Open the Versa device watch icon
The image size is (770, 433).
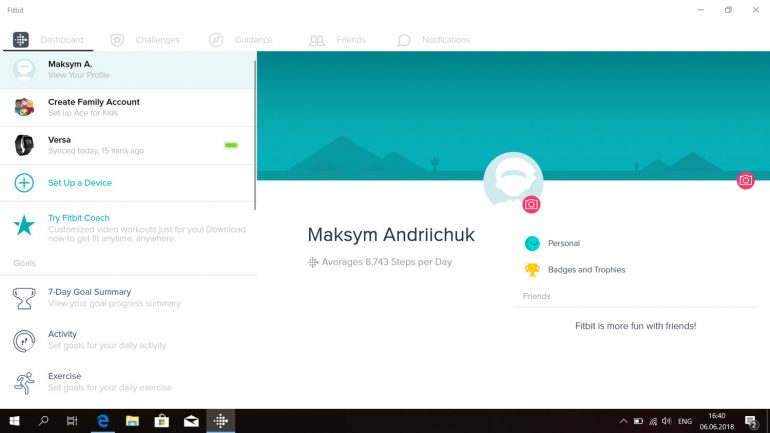(24, 145)
